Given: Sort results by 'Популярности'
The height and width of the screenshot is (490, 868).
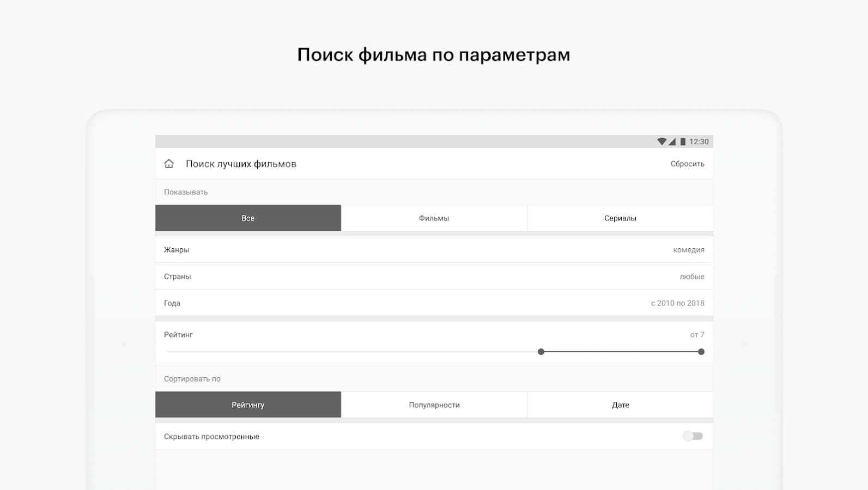Looking at the screenshot, I should coord(434,405).
